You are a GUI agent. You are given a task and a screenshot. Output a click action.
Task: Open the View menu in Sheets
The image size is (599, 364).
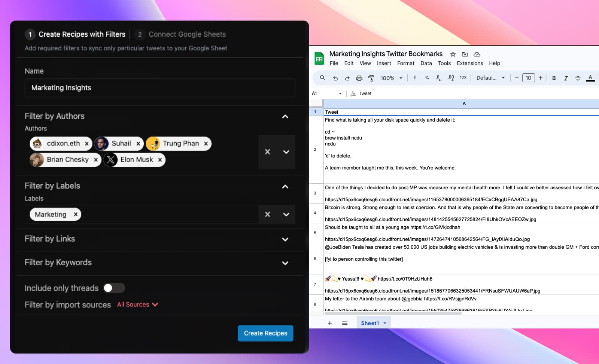365,63
